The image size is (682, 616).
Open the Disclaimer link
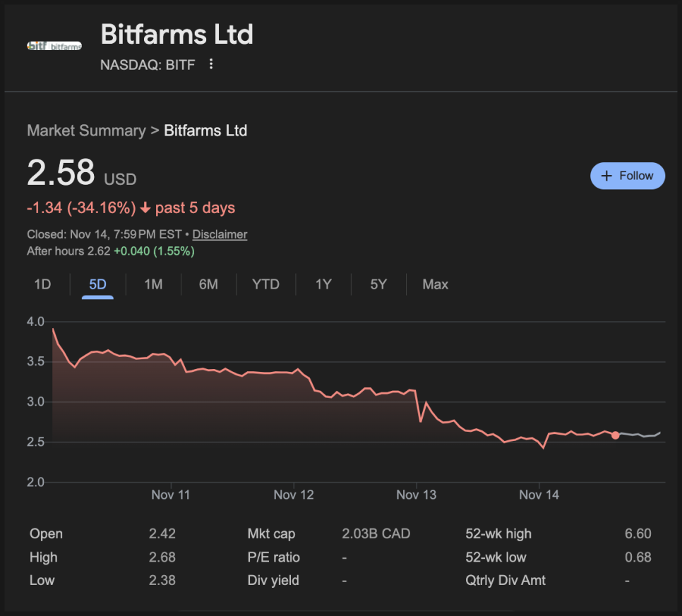[220, 234]
